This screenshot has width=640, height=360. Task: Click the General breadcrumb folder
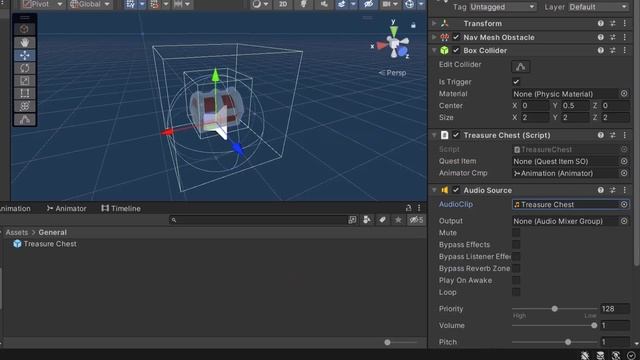(x=52, y=232)
